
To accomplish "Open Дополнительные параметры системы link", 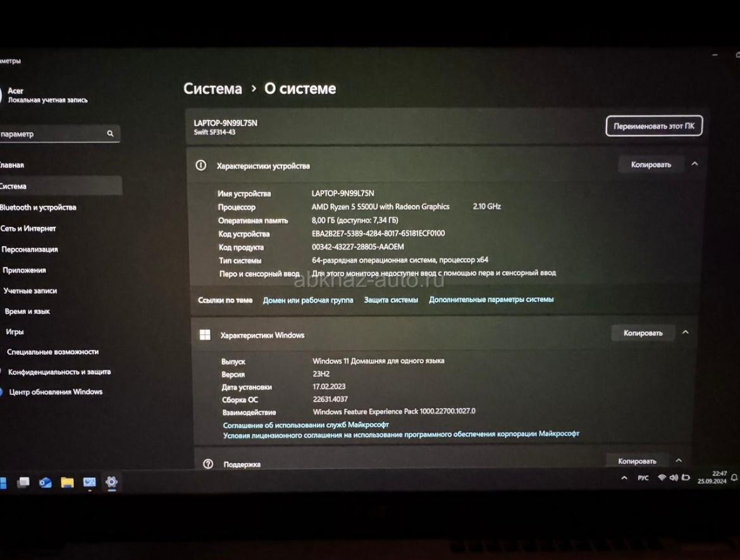I will click(491, 299).
